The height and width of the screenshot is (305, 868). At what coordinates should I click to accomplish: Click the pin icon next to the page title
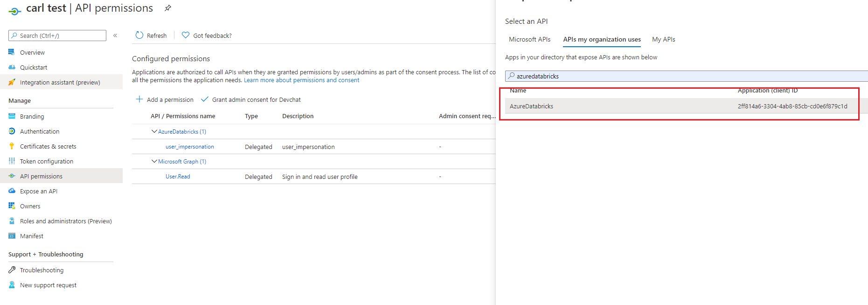coord(168,8)
